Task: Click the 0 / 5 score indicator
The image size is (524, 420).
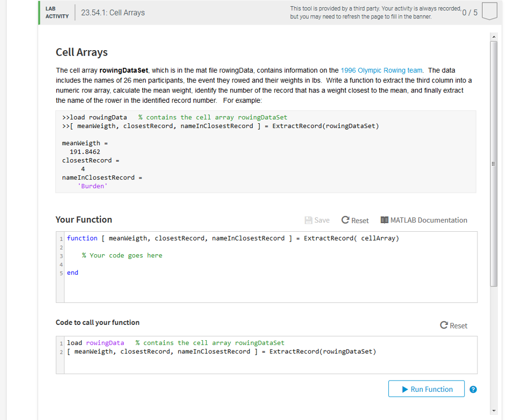Action: pos(469,12)
